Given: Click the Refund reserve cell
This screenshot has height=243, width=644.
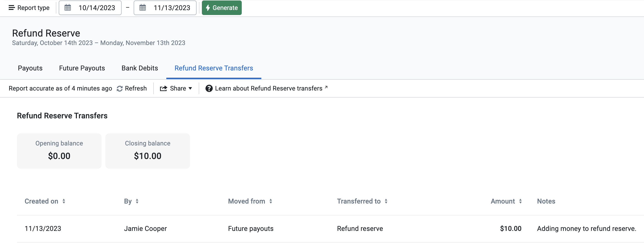Looking at the screenshot, I should (360, 228).
